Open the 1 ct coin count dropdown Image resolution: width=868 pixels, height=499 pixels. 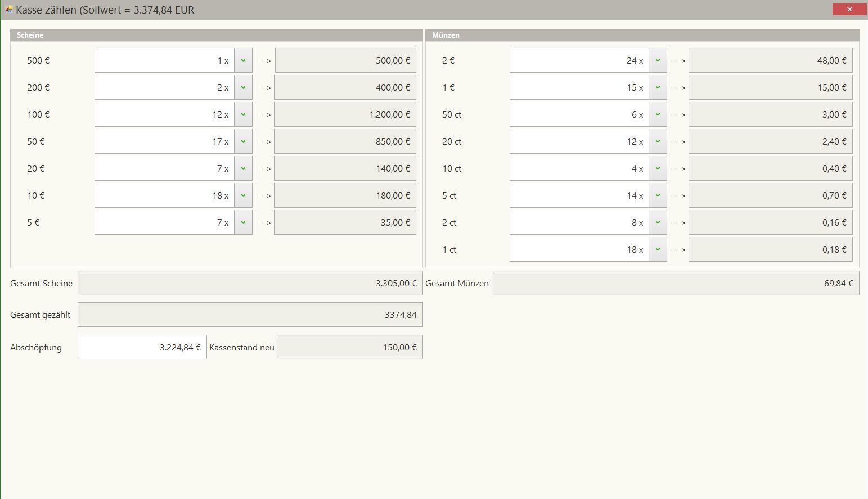tap(658, 249)
